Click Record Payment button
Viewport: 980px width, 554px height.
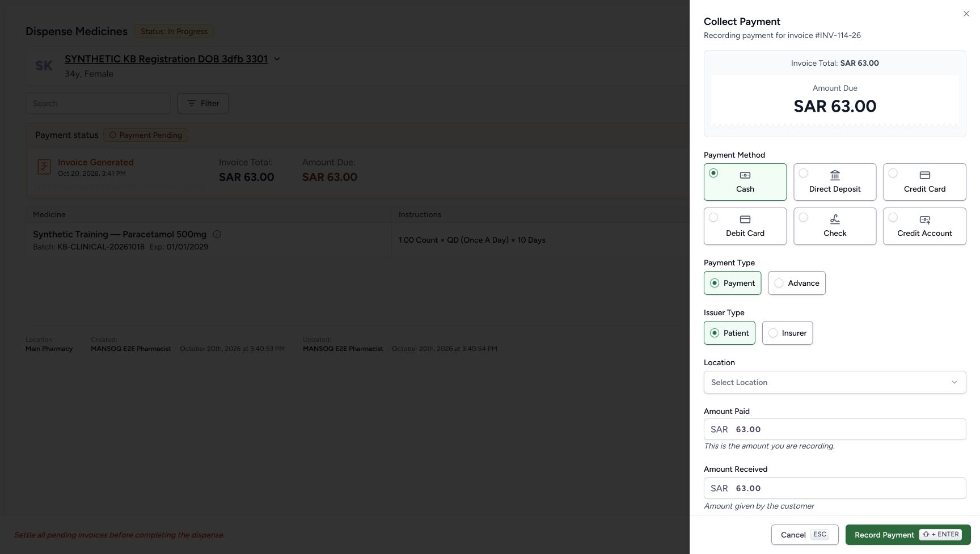[x=908, y=535]
